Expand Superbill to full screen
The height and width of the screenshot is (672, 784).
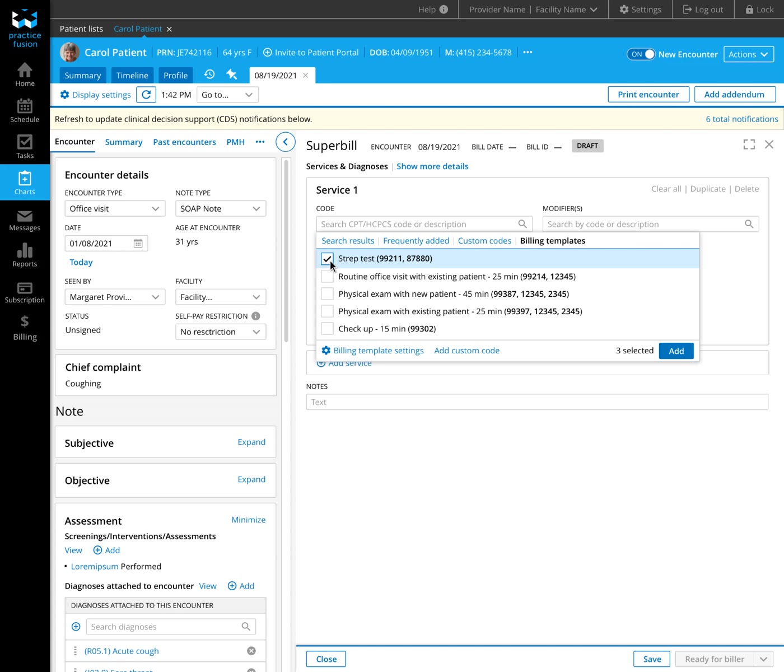coord(749,144)
